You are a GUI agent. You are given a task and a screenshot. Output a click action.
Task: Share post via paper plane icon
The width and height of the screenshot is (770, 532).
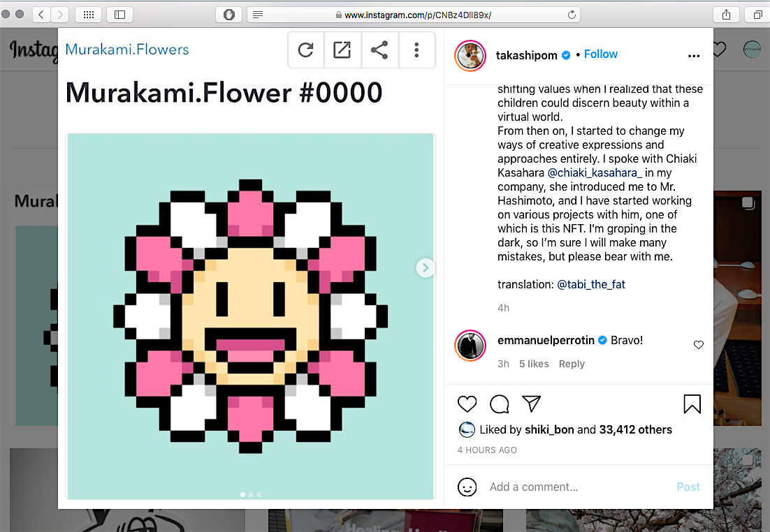[531, 404]
